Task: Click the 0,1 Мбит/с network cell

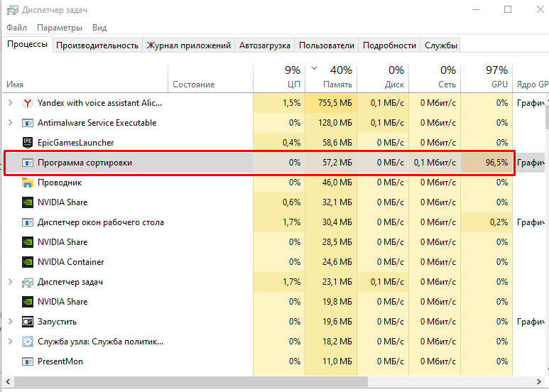Action: (x=435, y=163)
